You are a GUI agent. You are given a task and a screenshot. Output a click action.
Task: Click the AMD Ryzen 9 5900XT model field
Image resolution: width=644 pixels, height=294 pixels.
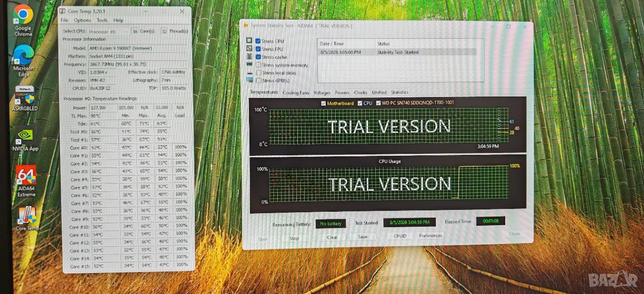pos(137,48)
